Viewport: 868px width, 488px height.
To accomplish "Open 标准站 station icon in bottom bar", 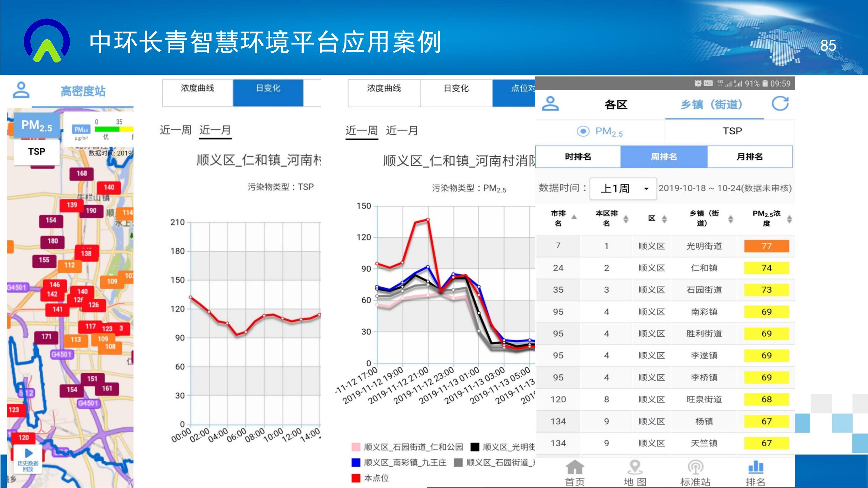I will (695, 468).
